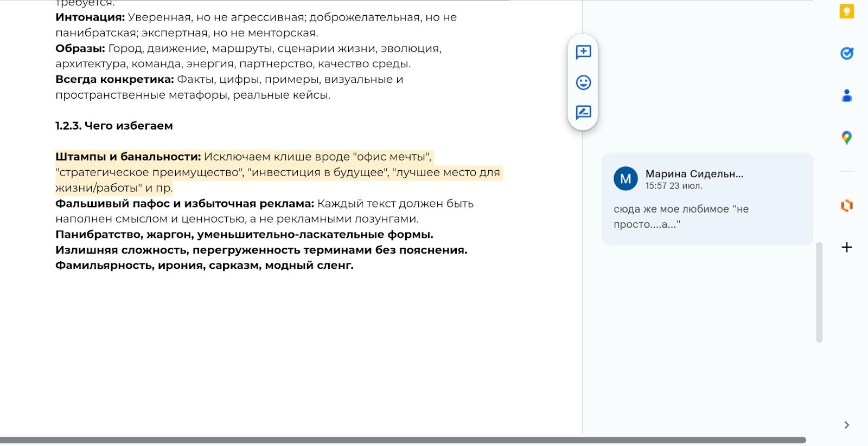Click the bold text "Фальшивый пафос и избыточная реклама:"

coord(184,204)
